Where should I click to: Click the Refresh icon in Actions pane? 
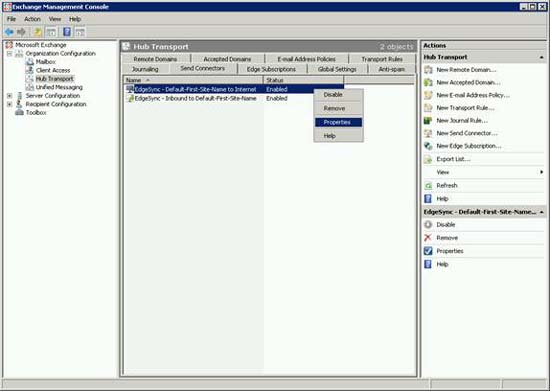pyautogui.click(x=428, y=186)
